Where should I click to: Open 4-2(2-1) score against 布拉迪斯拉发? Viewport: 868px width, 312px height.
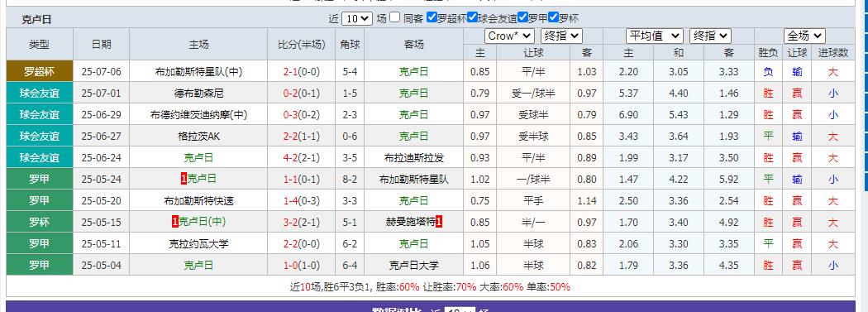301,158
